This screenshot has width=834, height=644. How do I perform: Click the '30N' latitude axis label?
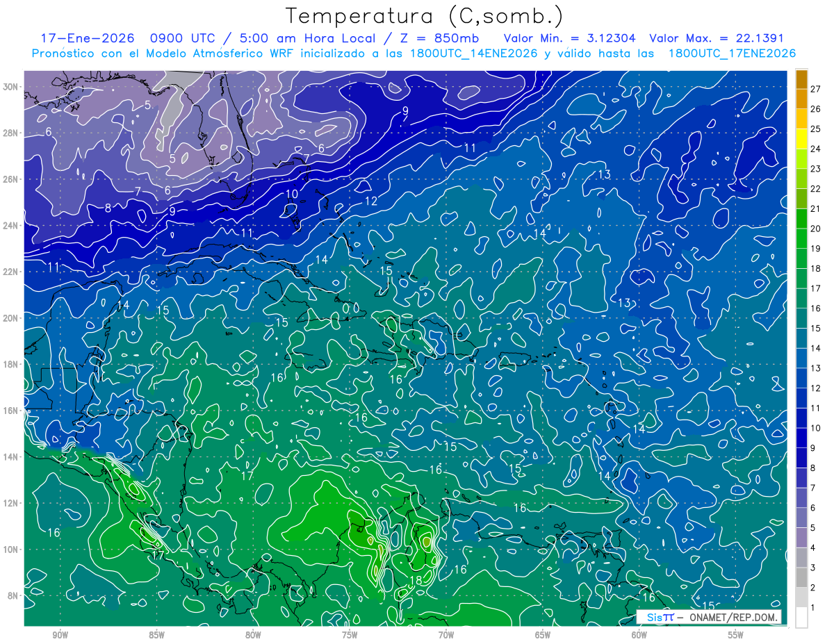(x=12, y=87)
